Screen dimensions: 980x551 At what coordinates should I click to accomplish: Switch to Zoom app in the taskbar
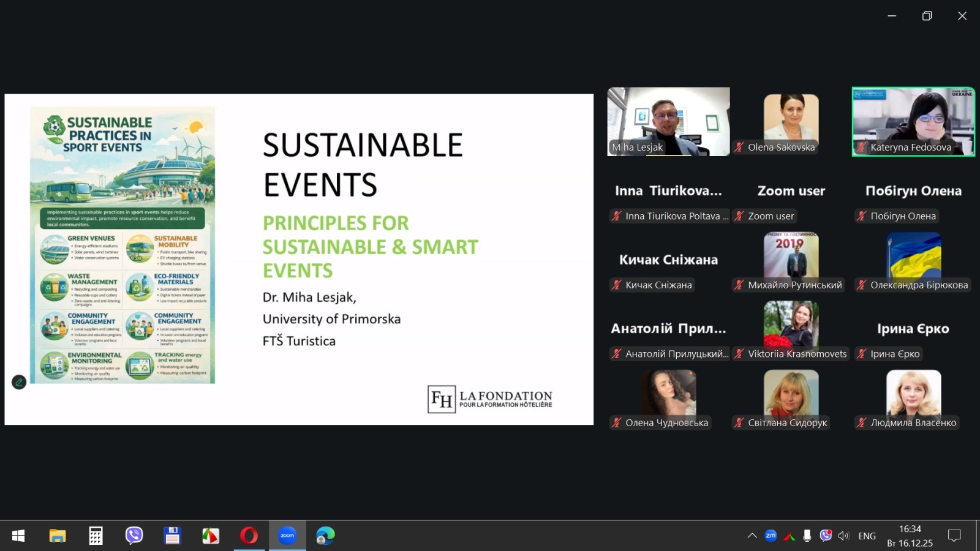point(287,536)
